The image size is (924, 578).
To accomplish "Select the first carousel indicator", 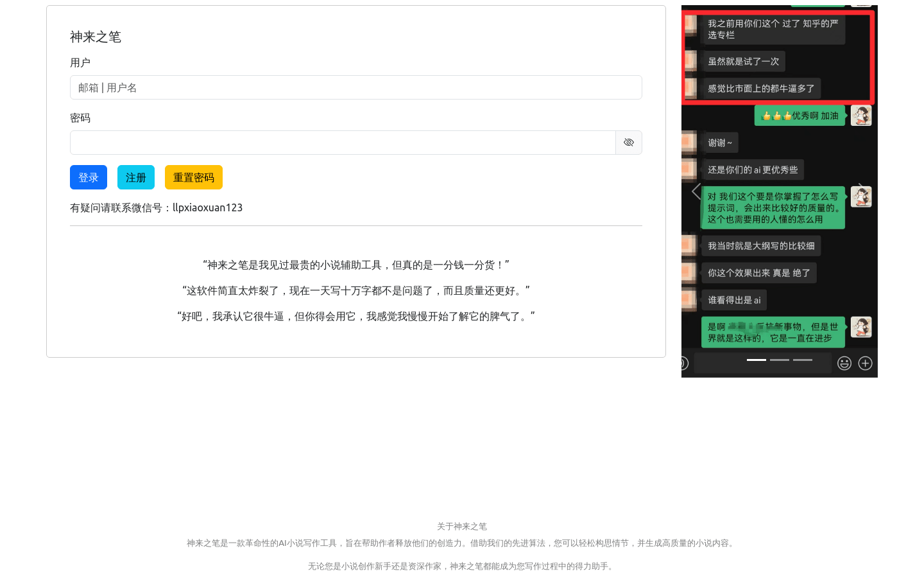I will tap(757, 360).
